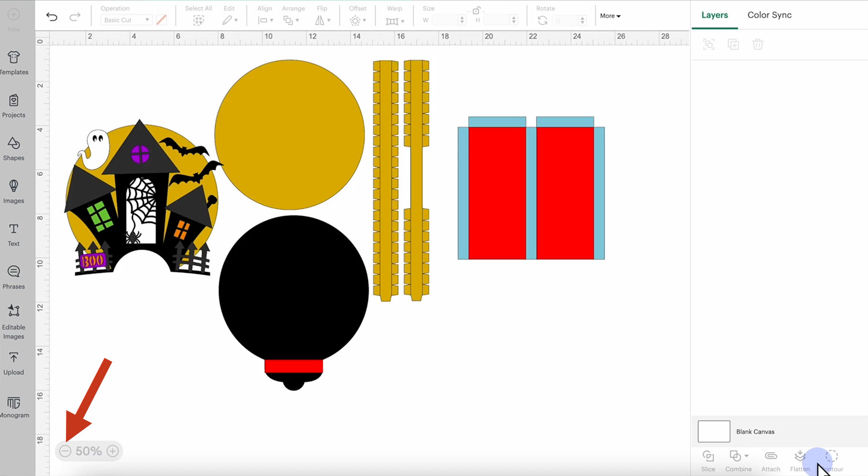Click the Contour tool
The width and height of the screenshot is (868, 476).
pos(832,461)
